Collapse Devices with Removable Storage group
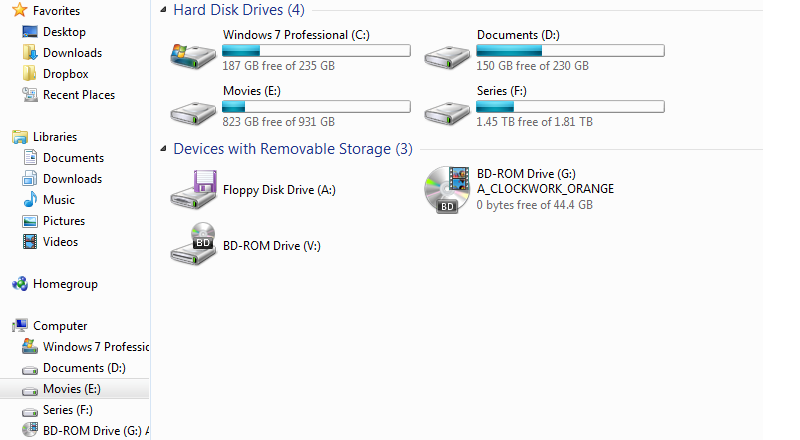This screenshot has height=440, width=800. 163,149
